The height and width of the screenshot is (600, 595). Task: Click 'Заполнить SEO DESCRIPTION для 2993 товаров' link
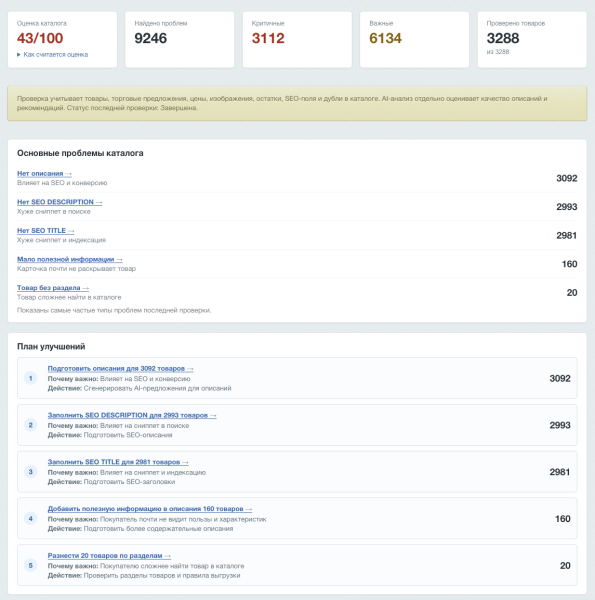pyautogui.click(x=132, y=415)
